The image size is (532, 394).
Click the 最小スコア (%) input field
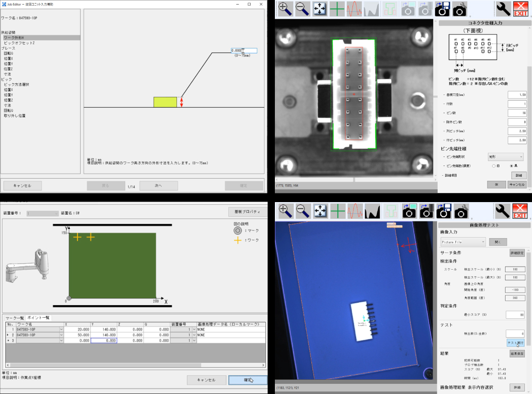(515, 315)
